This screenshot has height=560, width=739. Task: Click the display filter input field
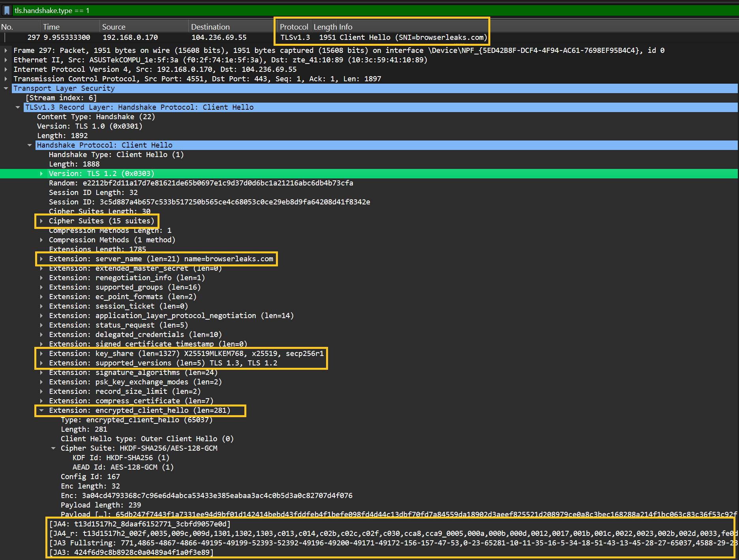click(x=375, y=11)
